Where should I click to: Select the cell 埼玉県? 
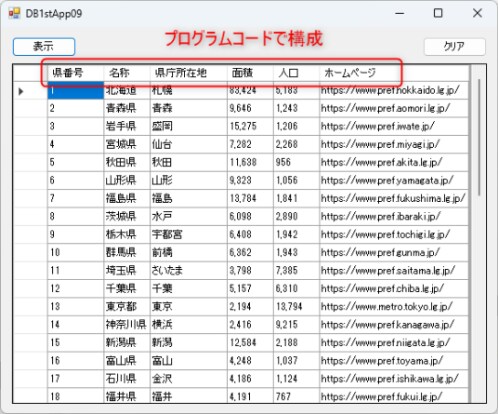click(x=127, y=270)
